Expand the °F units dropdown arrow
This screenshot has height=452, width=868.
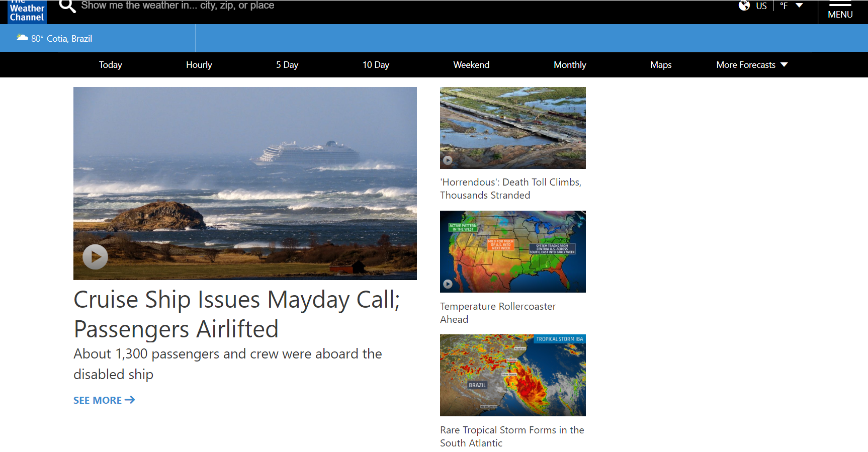click(799, 6)
